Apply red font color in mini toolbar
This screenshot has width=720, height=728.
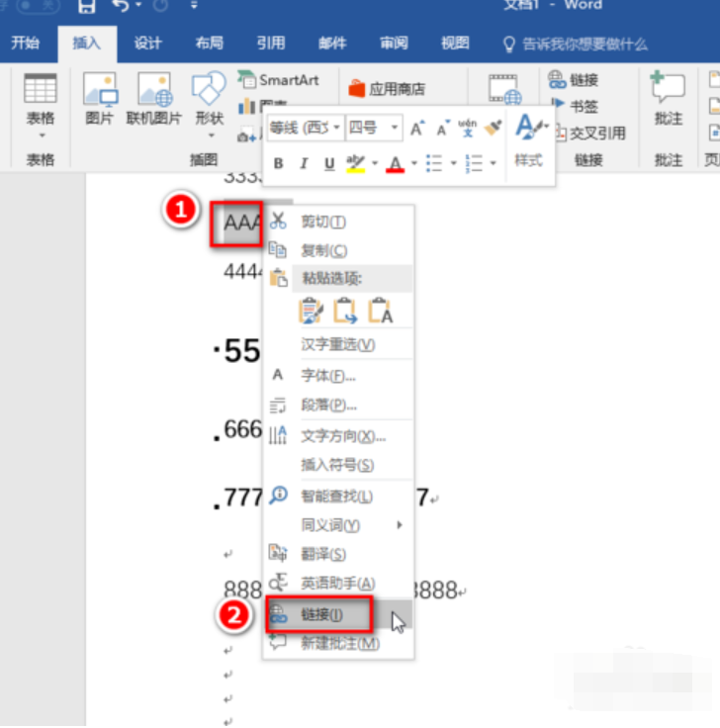pos(395,163)
